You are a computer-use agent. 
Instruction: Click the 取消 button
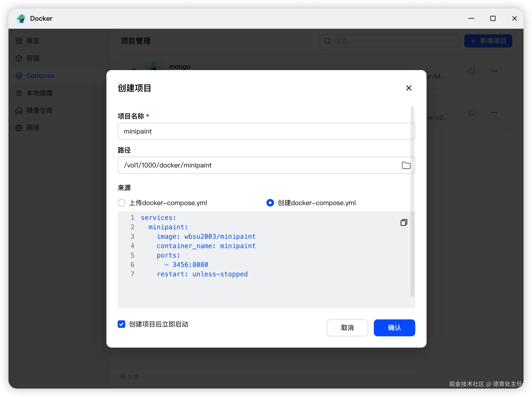tap(347, 328)
